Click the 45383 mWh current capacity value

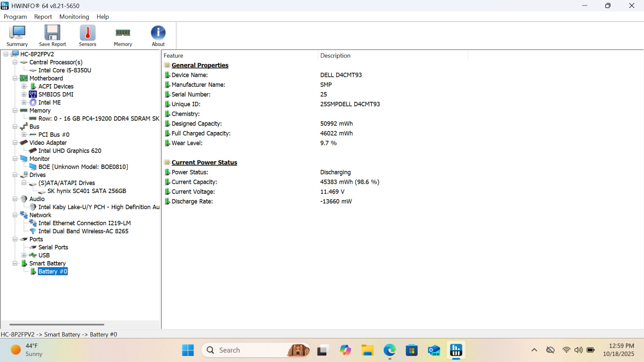pyautogui.click(x=350, y=182)
